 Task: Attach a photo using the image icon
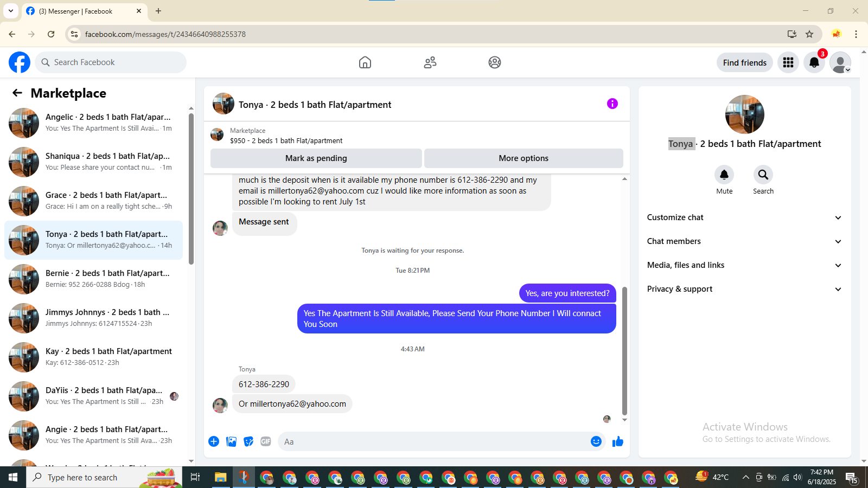tap(232, 441)
